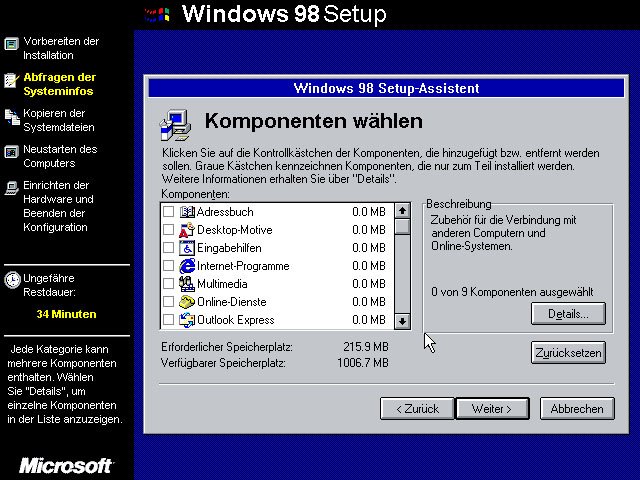The height and width of the screenshot is (480, 640).
Task: Check the Multimedia component checkbox
Action: 168,284
